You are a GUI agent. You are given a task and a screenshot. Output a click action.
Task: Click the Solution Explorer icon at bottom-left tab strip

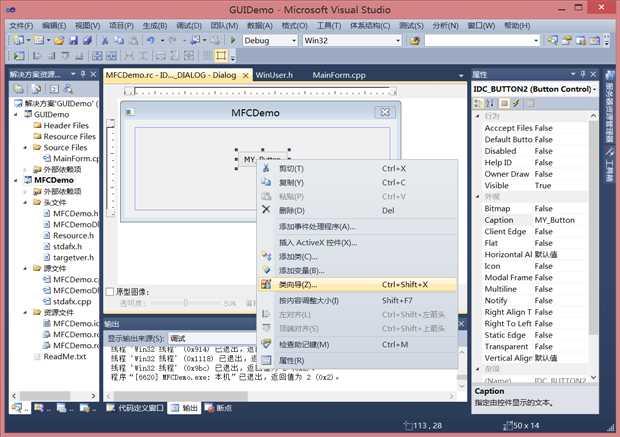point(18,408)
